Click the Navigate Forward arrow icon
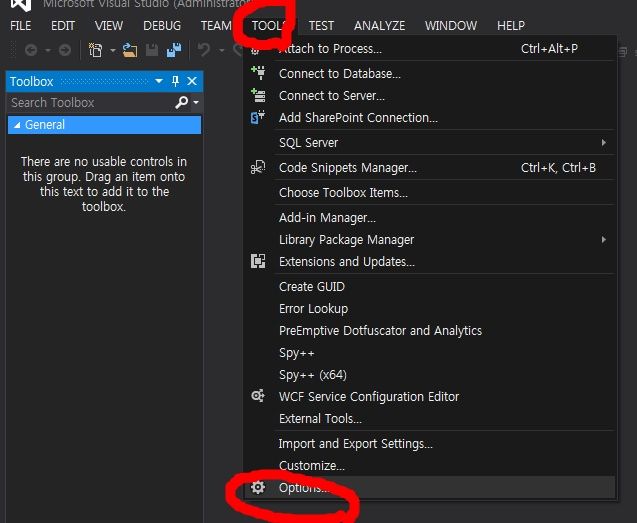 [65, 50]
